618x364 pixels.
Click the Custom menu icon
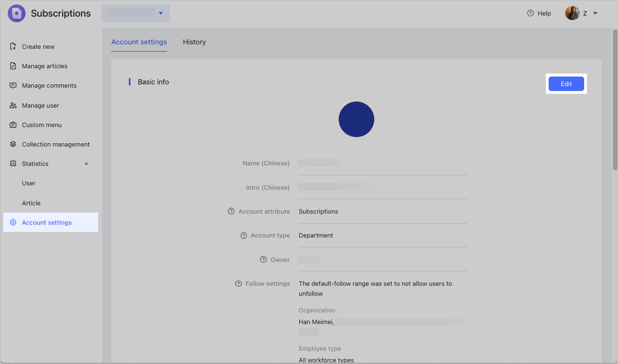click(13, 125)
